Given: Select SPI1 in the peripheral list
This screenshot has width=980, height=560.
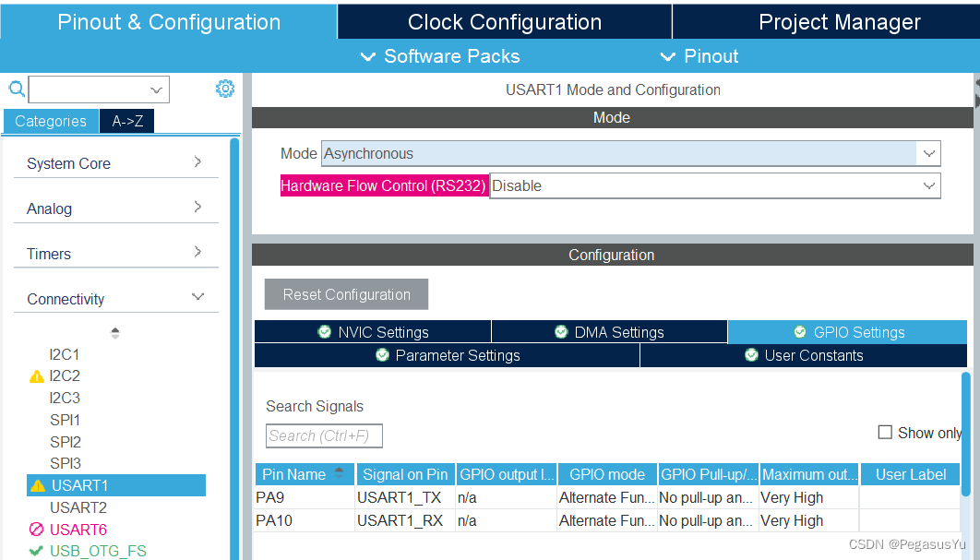Looking at the screenshot, I should tap(65, 420).
